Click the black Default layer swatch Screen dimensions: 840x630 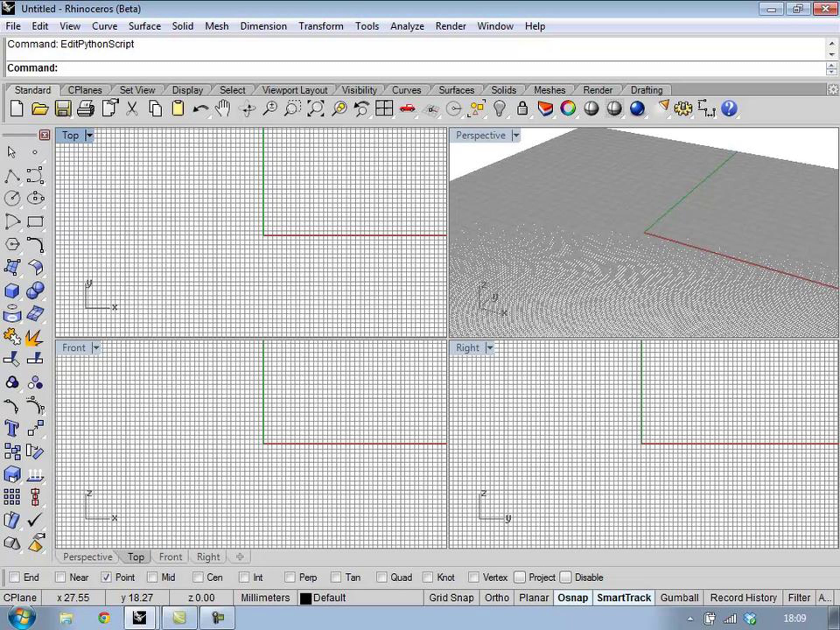(306, 598)
